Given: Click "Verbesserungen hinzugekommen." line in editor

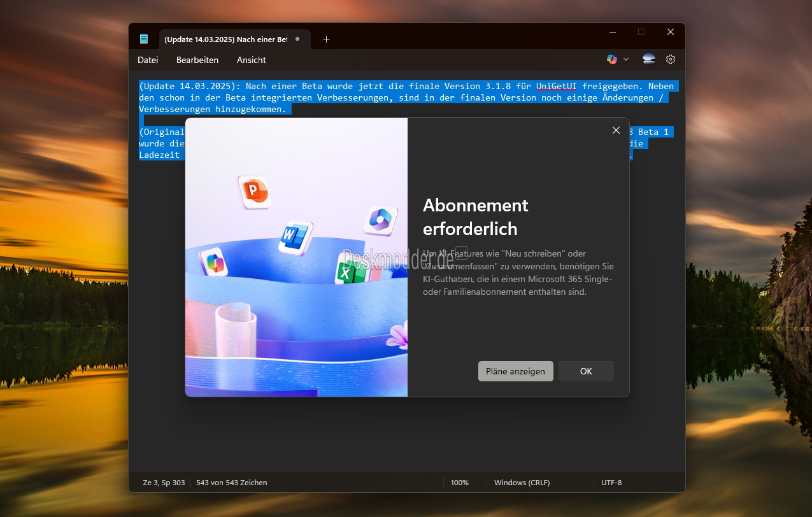Looking at the screenshot, I should 212,109.
